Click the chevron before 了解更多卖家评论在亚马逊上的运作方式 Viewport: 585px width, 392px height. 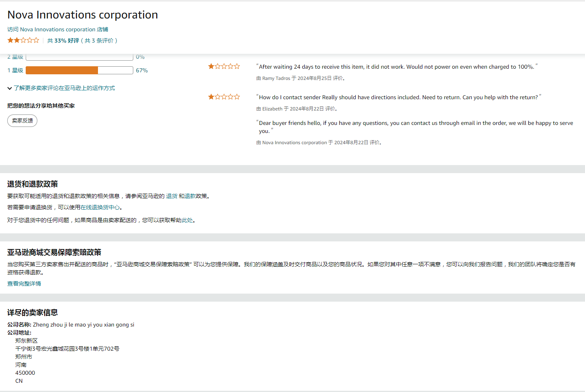(9, 88)
